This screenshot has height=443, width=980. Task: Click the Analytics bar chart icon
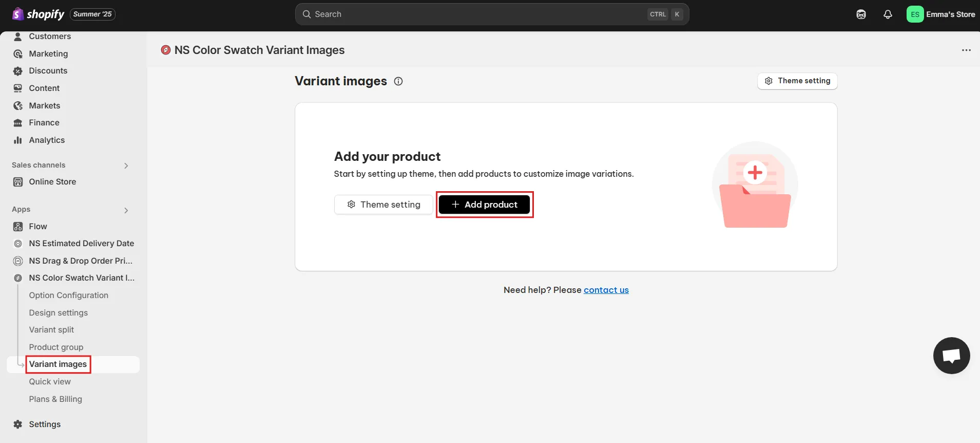(x=18, y=140)
